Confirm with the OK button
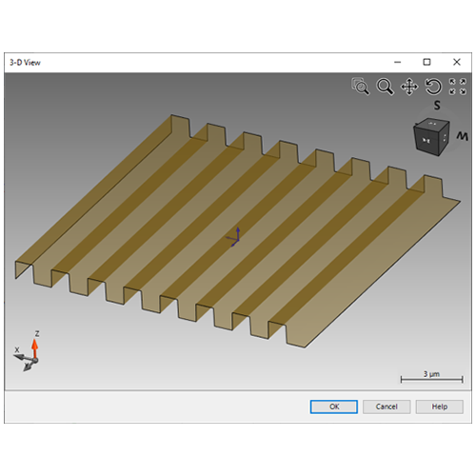Image resolution: width=476 pixels, height=476 pixels. [334, 407]
